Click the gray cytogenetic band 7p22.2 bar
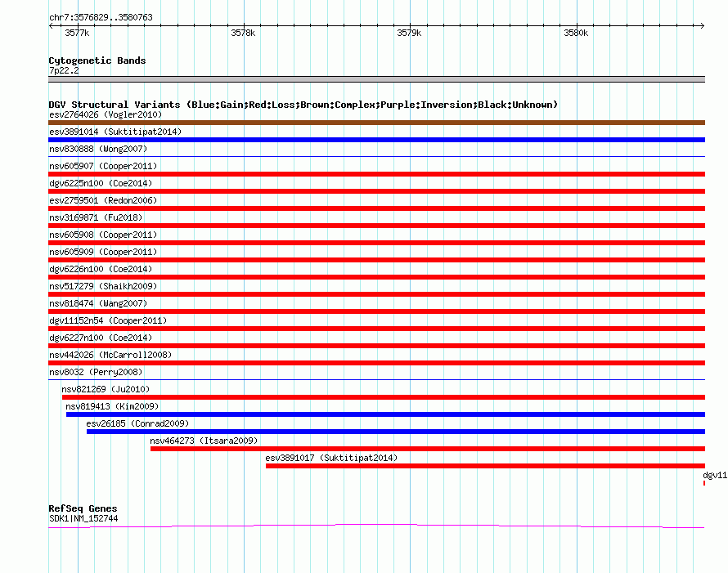This screenshot has height=573, width=728. 376,79
